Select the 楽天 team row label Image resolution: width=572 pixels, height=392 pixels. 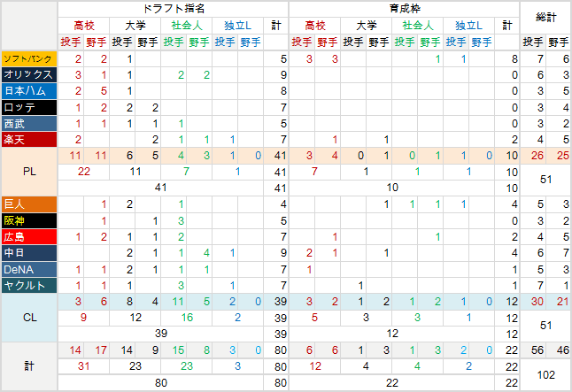click(29, 139)
